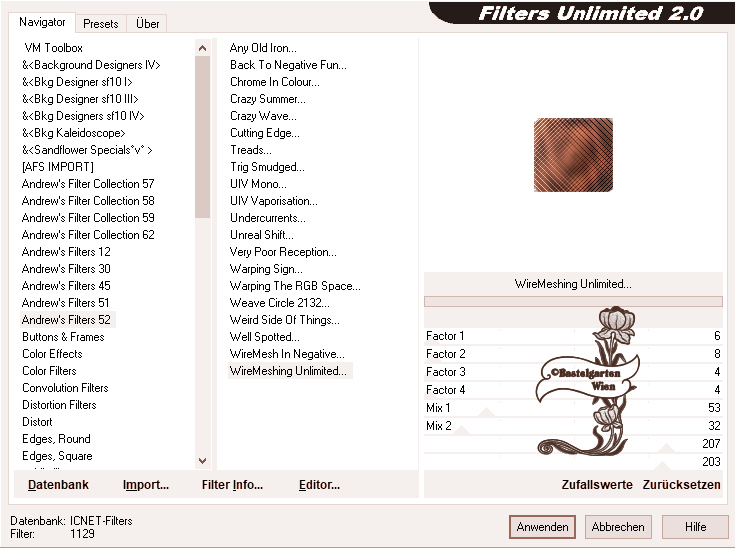Pick UIV Mono... filter
735x548 pixels.
[x=258, y=184]
